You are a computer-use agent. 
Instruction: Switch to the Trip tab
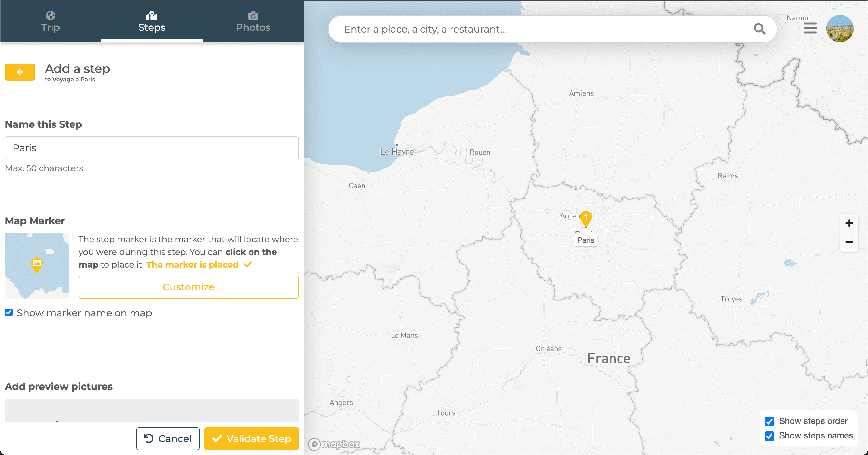point(51,22)
